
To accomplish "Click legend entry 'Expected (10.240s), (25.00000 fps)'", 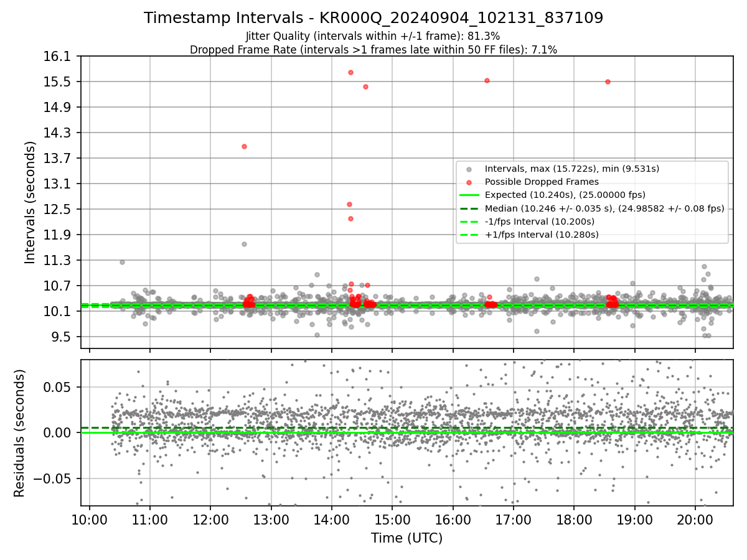I will (565, 195).
